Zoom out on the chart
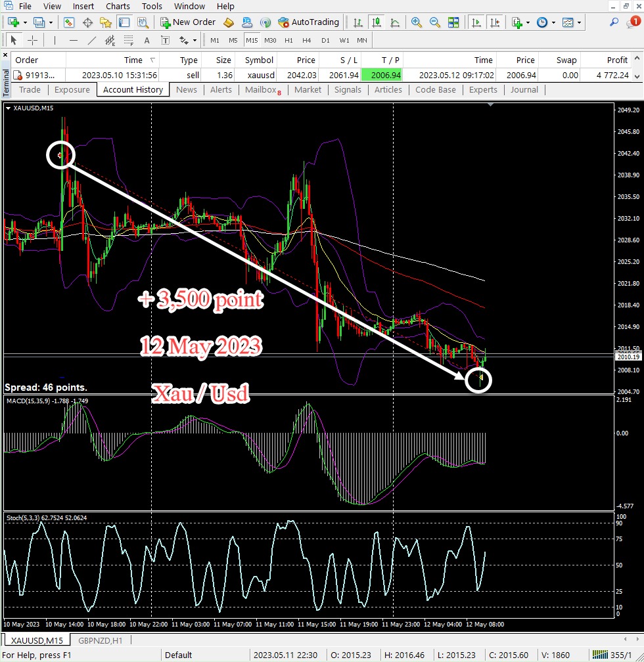The image size is (644, 662). click(x=435, y=22)
